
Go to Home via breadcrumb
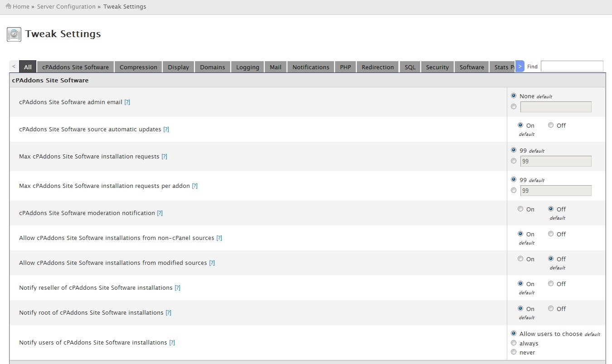pyautogui.click(x=21, y=7)
